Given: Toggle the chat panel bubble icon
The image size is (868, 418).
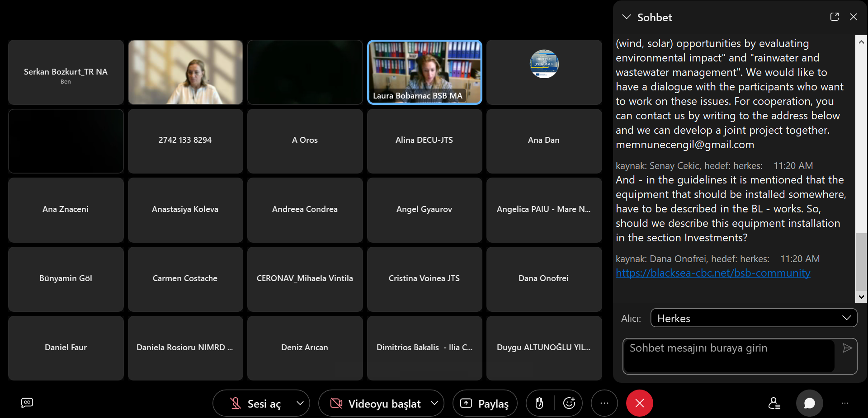Looking at the screenshot, I should [809, 403].
